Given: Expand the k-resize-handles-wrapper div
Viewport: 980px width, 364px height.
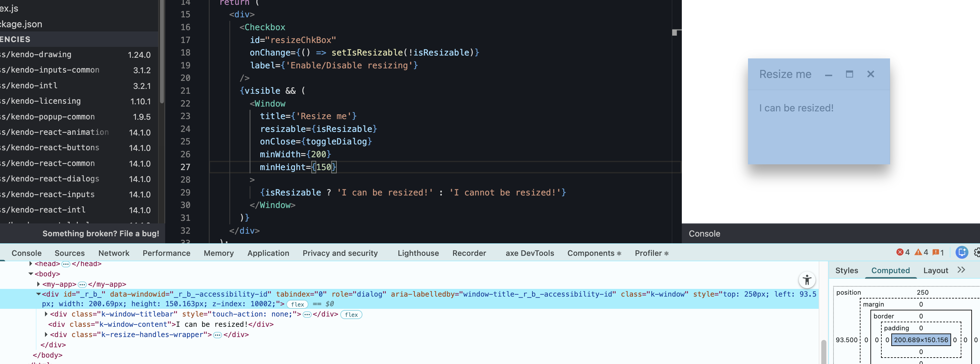Looking at the screenshot, I should tap(46, 335).
